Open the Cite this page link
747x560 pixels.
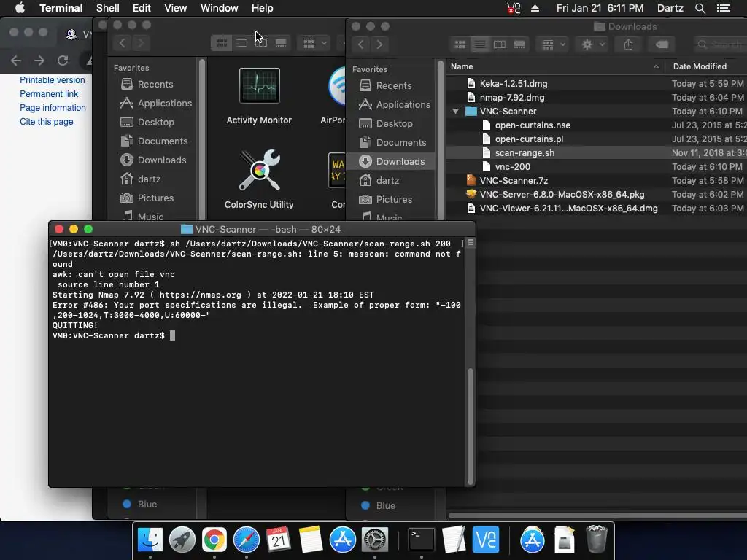47,122
